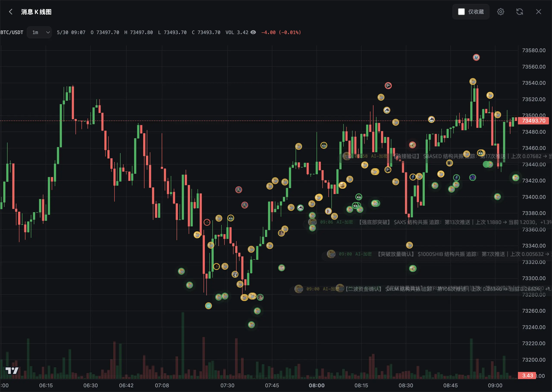This screenshot has width=552, height=392.
Task: Select the red-ringed black-and-white portrait marker
Action: 388,86
